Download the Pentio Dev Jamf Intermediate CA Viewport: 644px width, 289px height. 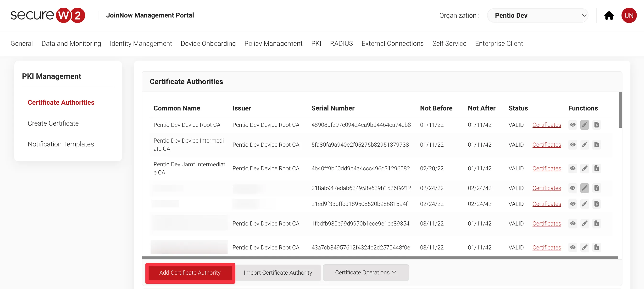596,168
